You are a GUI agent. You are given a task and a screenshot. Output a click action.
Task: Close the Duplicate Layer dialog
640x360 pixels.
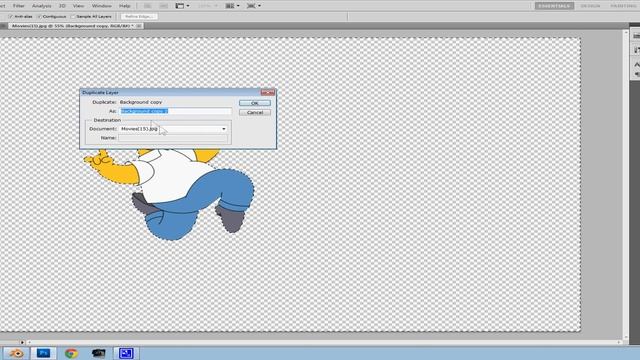click(x=268, y=93)
